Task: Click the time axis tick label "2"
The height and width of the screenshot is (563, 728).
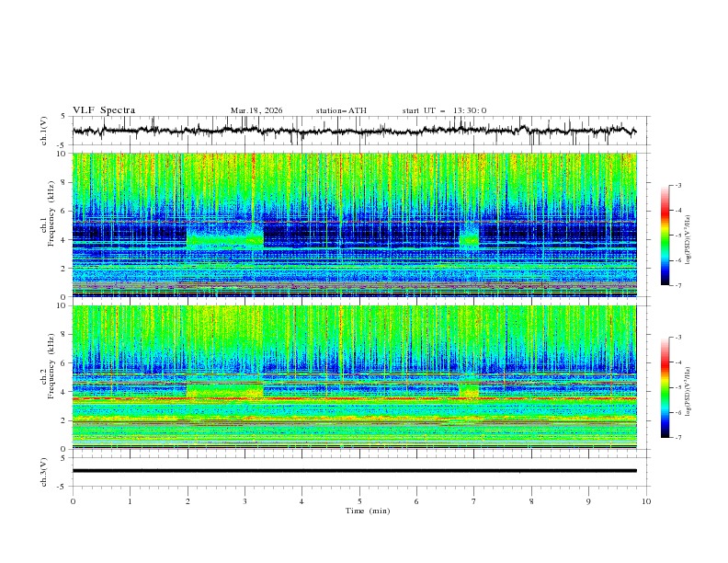Action: (188, 501)
